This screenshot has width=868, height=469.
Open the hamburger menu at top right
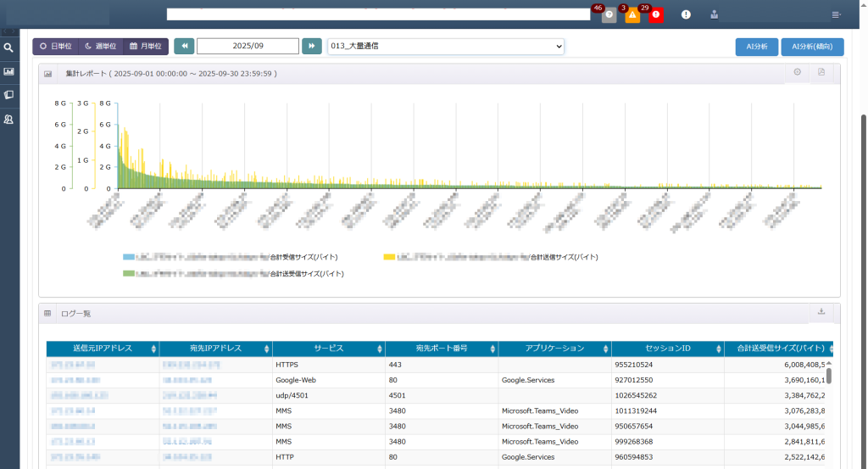[837, 14]
